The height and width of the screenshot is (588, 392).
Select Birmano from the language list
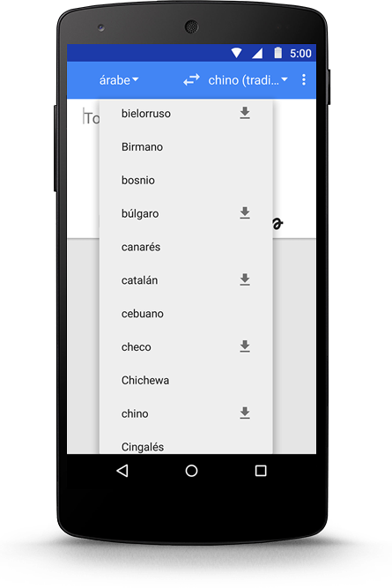click(x=186, y=146)
